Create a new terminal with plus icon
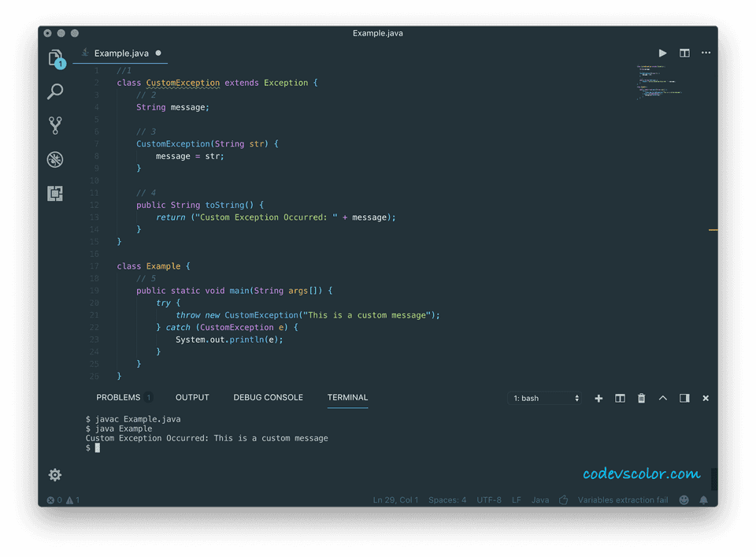 tap(598, 399)
